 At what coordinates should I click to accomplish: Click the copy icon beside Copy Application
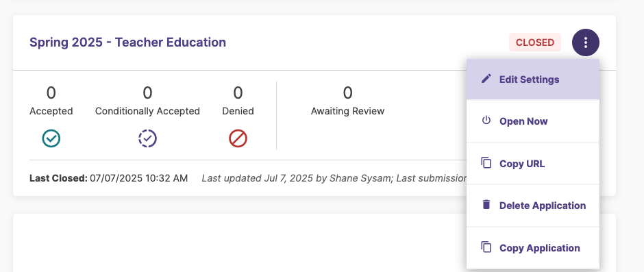tap(486, 247)
